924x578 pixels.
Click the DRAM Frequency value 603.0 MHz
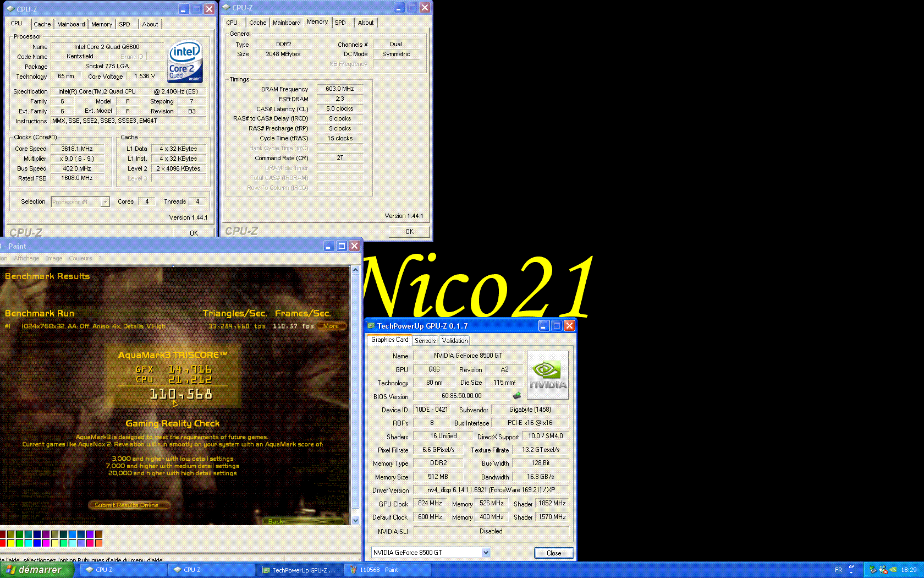[x=340, y=89]
